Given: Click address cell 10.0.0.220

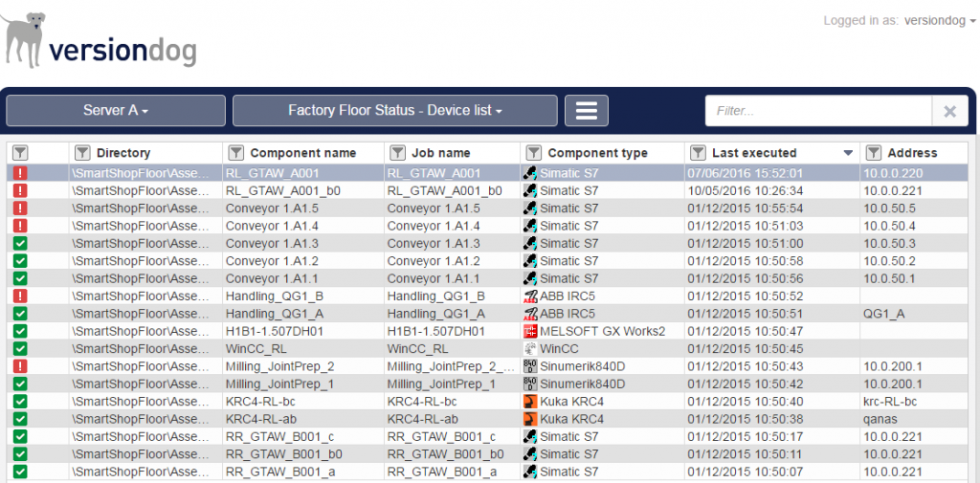Looking at the screenshot, I should (x=893, y=173).
